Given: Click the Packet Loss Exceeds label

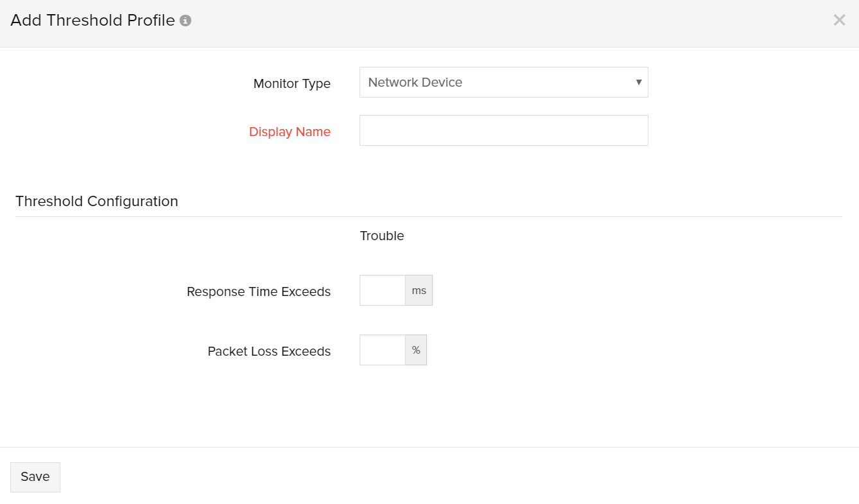Looking at the screenshot, I should click(x=269, y=351).
